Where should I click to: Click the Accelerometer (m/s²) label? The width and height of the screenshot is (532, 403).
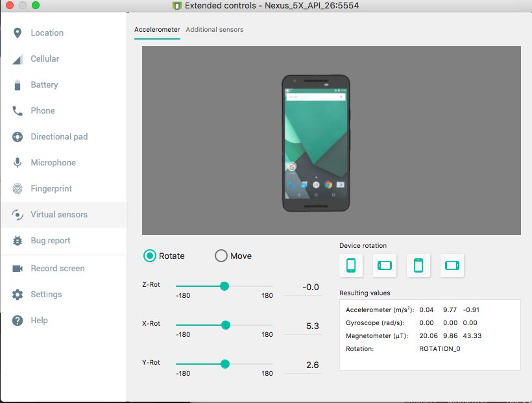[380, 310]
